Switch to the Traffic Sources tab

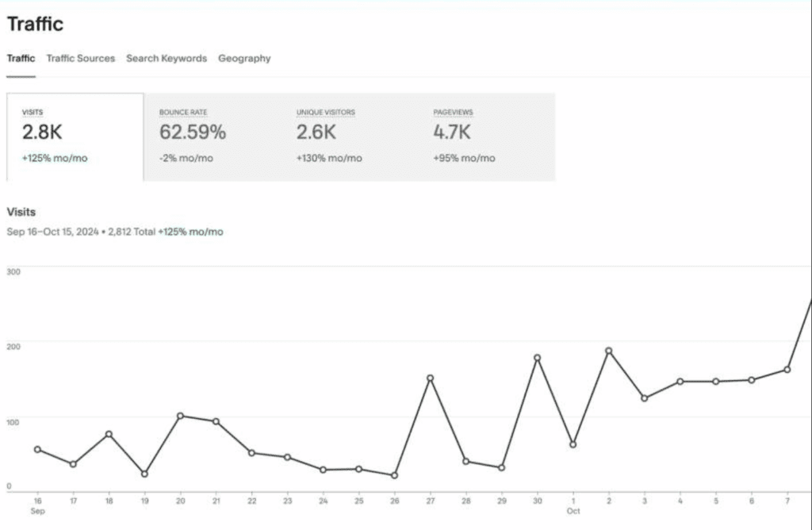coord(80,58)
